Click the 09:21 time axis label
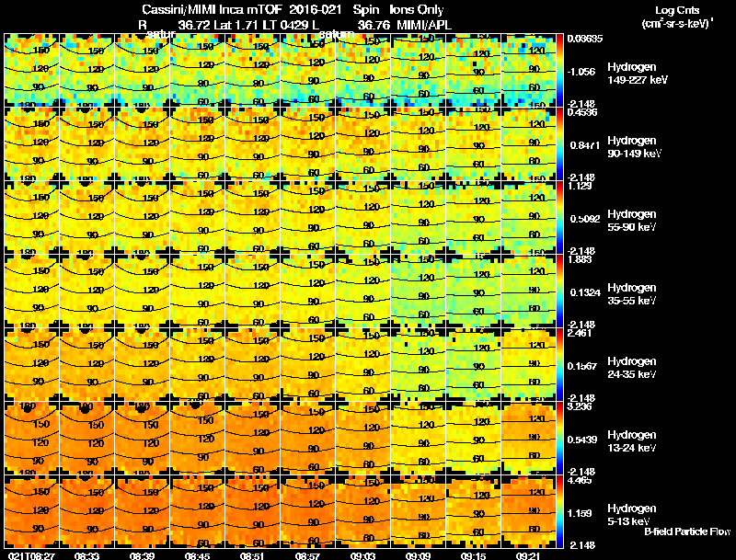This screenshot has width=736, height=560. pos(528,555)
